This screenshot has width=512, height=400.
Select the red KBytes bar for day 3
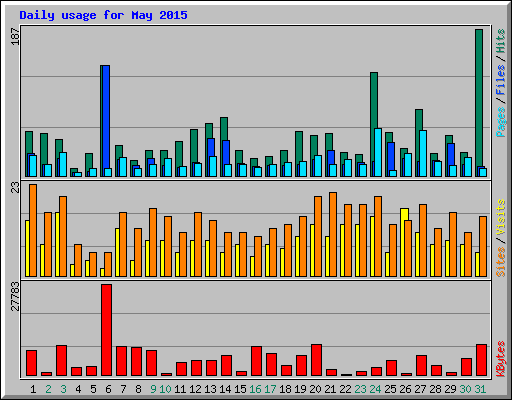click(61, 361)
